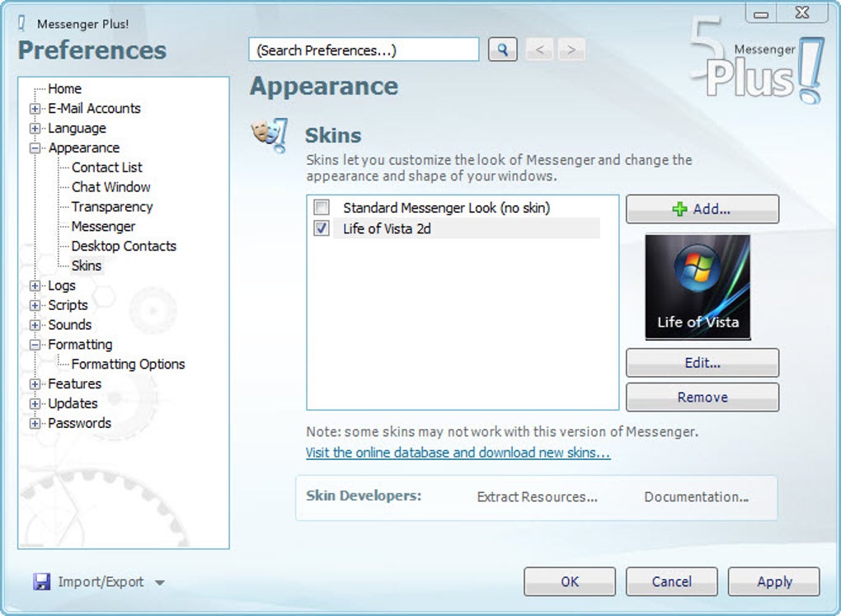Click the Skins theater masks icon
The height and width of the screenshot is (616, 841).
[x=270, y=135]
